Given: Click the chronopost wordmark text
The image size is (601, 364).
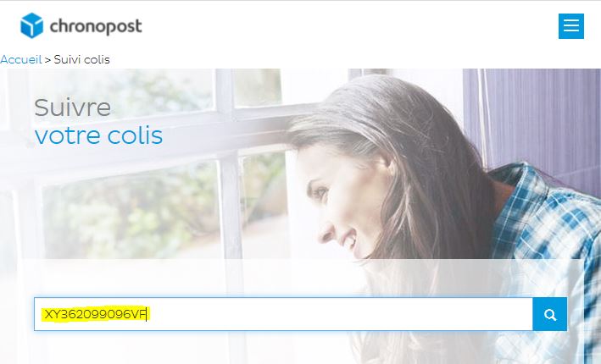Looking at the screenshot, I should pyautogui.click(x=96, y=27).
